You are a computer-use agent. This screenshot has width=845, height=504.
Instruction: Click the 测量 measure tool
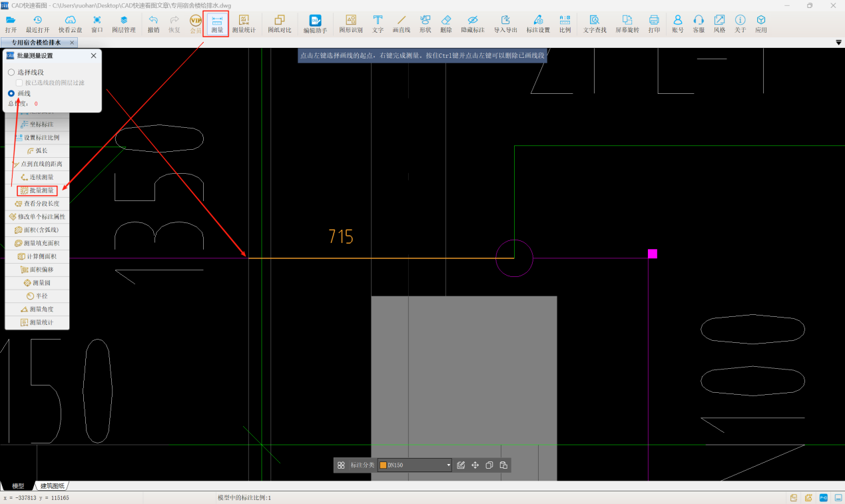point(216,24)
